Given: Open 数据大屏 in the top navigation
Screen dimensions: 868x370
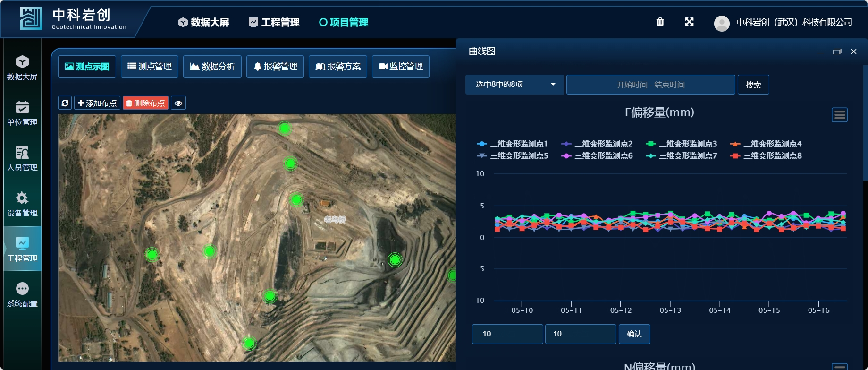Looking at the screenshot, I should tap(204, 22).
